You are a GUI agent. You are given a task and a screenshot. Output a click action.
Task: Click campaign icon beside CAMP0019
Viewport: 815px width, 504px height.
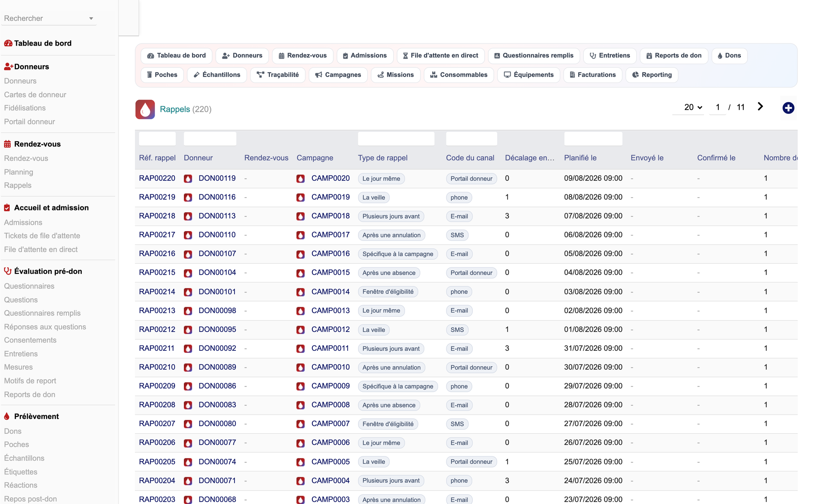point(300,198)
